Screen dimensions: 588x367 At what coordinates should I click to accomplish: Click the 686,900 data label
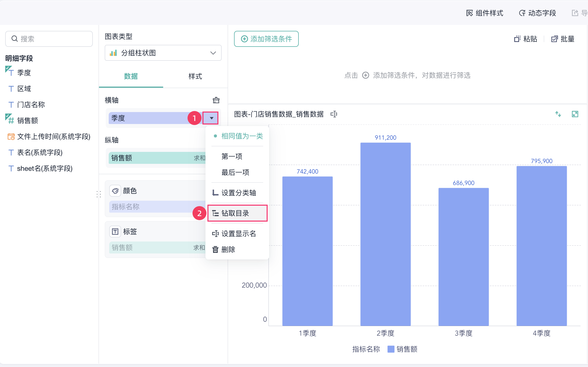point(464,183)
